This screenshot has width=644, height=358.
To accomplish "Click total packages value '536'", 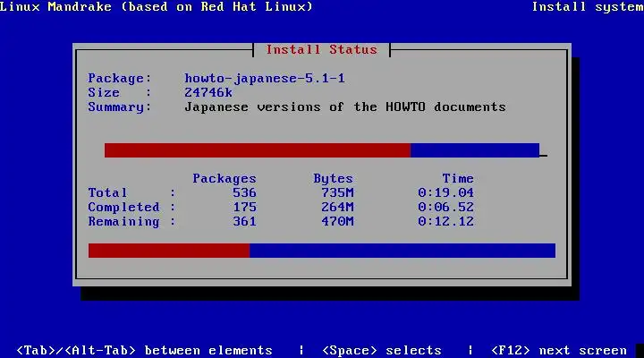I will click(245, 192).
